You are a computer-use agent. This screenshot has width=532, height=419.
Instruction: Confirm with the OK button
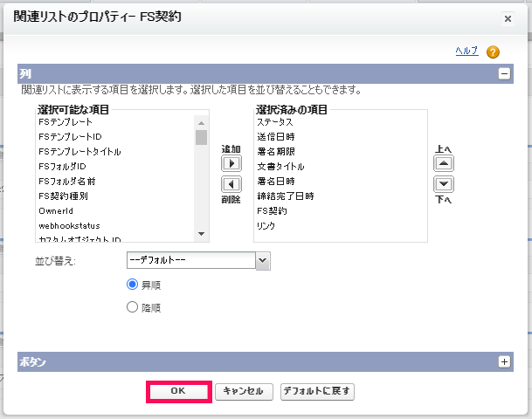(178, 391)
